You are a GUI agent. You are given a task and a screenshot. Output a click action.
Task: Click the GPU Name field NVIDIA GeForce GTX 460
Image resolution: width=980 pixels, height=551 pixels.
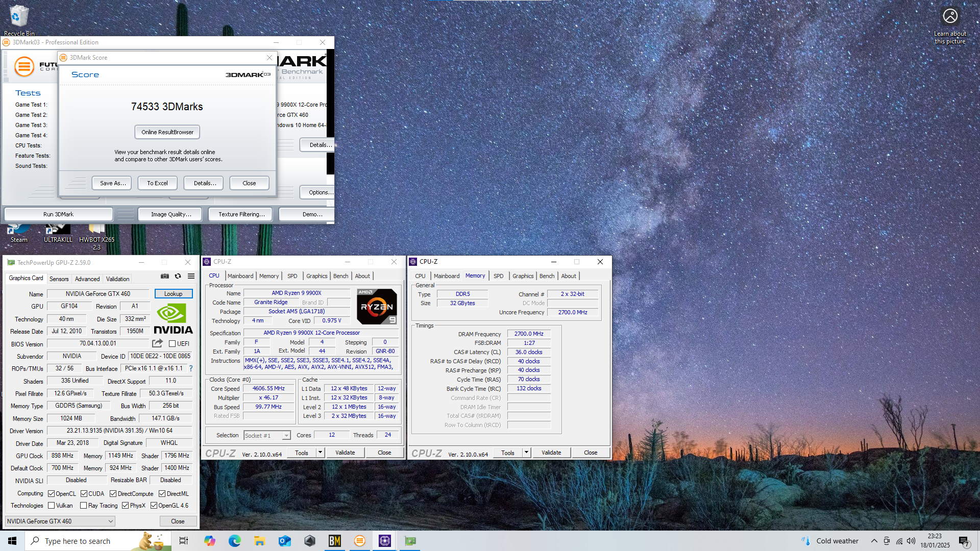(x=98, y=294)
